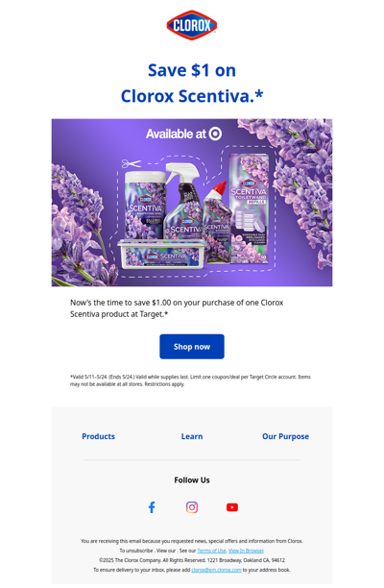
Task: Open the Instagram icon under Follow Us
Action: pos(192,507)
